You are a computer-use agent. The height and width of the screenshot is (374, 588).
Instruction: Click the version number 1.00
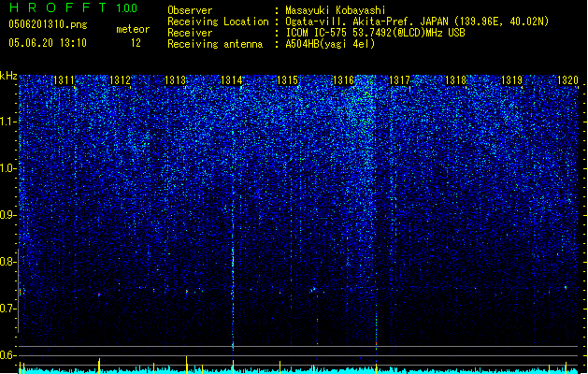pos(126,7)
